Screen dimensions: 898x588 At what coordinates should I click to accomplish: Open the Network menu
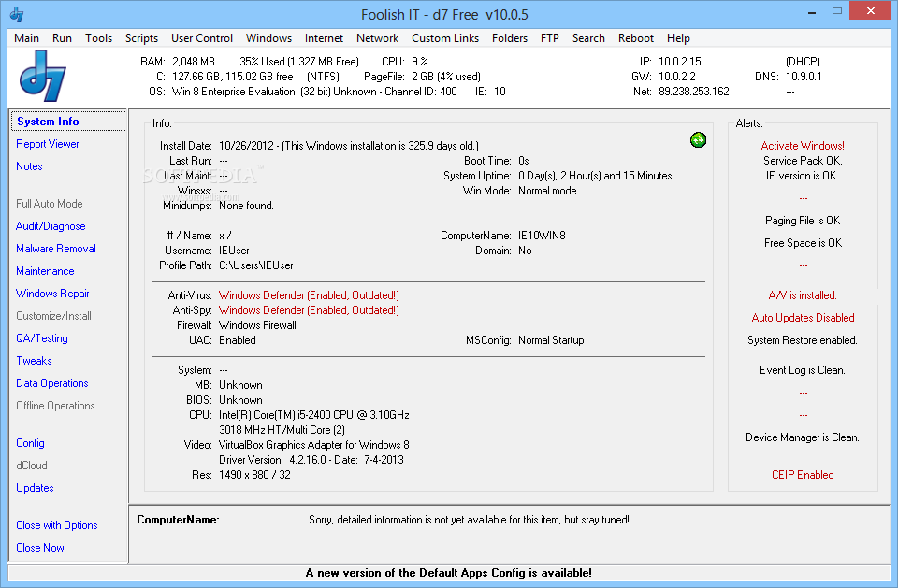tap(377, 37)
